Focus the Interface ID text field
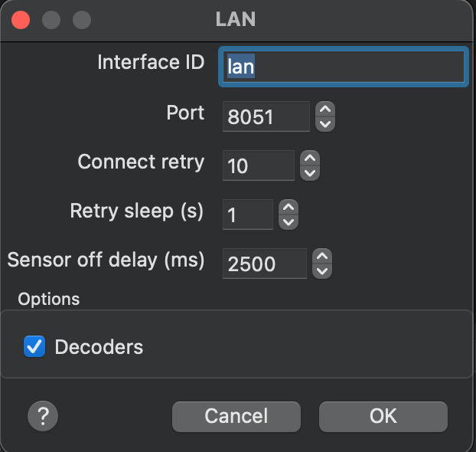Viewport: 476px width, 452px height. coord(344,67)
